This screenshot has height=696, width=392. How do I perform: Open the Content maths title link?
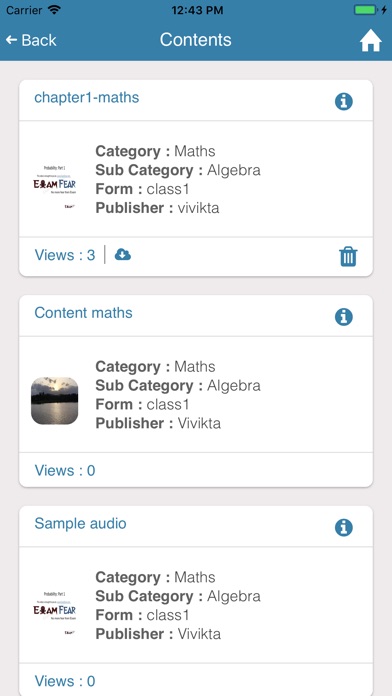pyautogui.click(x=83, y=312)
